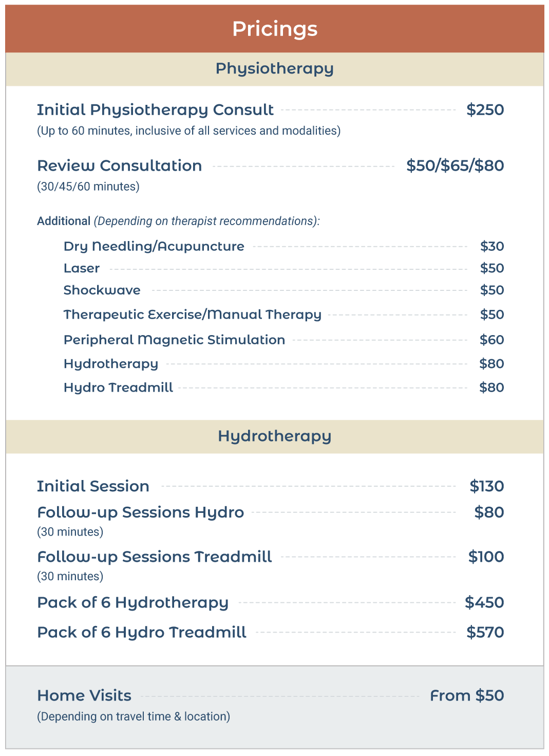Click the $50/$65/$80 review price
The height and width of the screenshot is (756, 549).
pyautogui.click(x=455, y=166)
